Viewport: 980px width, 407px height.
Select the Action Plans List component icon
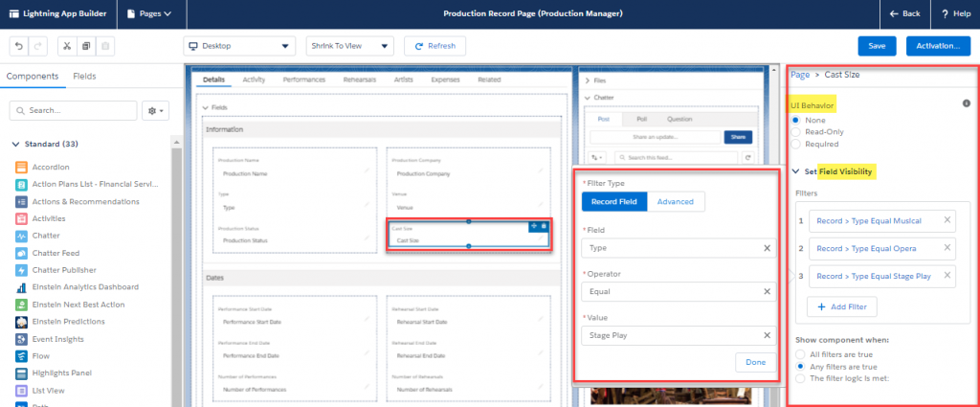(x=21, y=185)
